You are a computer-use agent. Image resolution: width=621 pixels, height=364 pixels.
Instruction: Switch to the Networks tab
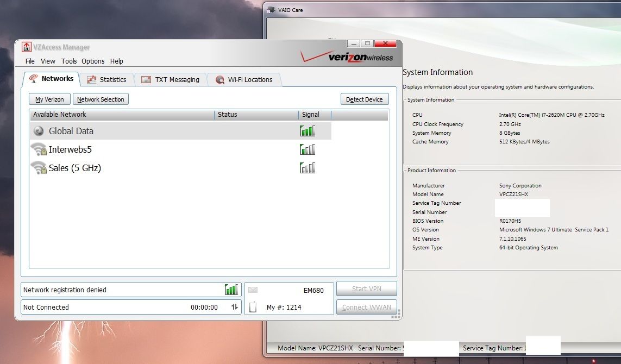(52, 79)
